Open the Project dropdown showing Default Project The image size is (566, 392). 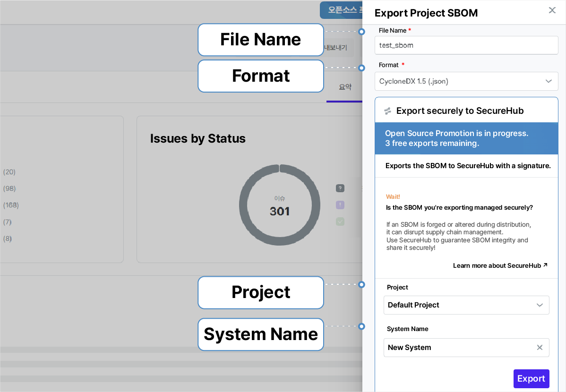(x=466, y=305)
